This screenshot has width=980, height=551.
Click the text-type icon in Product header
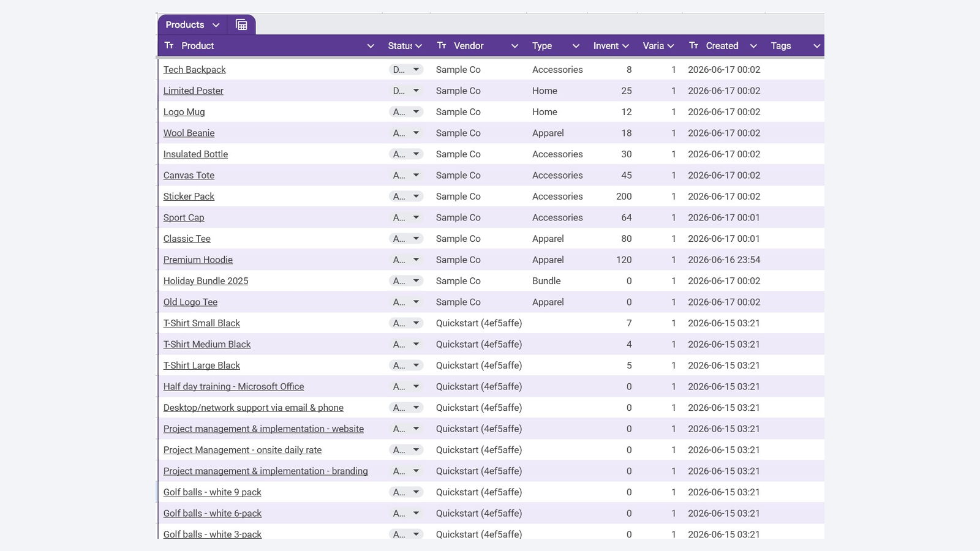(169, 45)
